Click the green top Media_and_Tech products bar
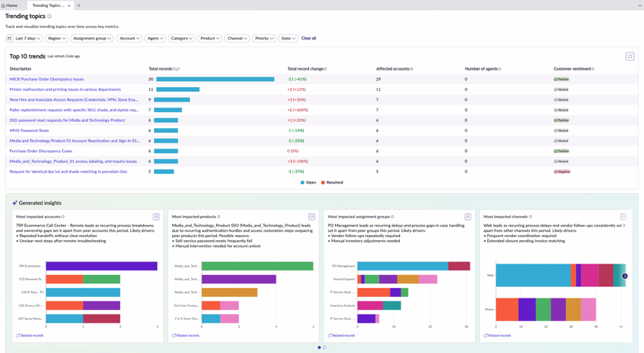The width and height of the screenshot is (644, 353). point(257,266)
